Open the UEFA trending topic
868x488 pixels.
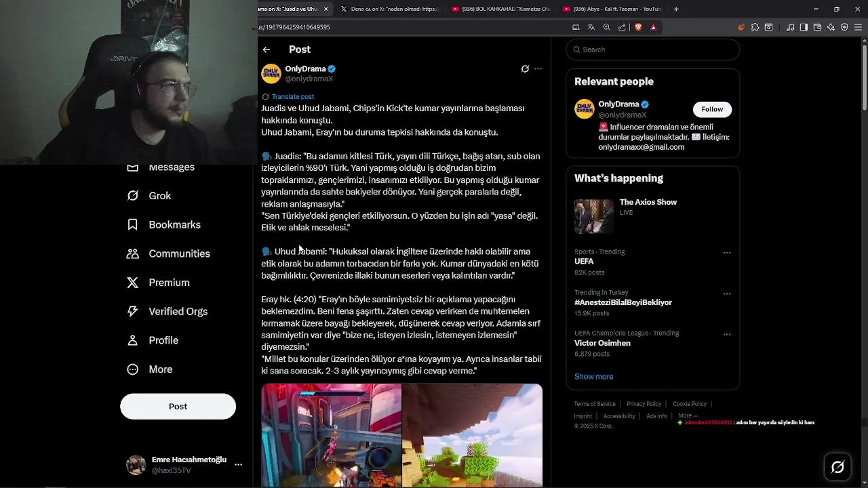point(584,262)
